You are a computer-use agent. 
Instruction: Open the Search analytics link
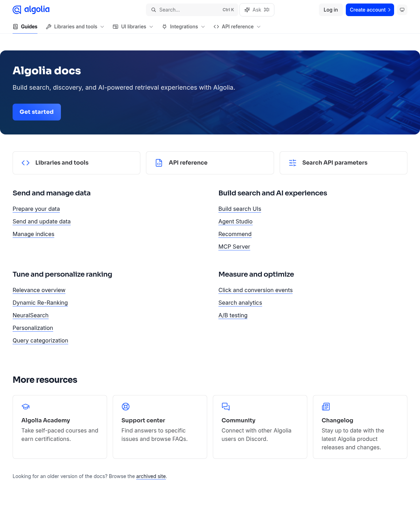click(240, 303)
